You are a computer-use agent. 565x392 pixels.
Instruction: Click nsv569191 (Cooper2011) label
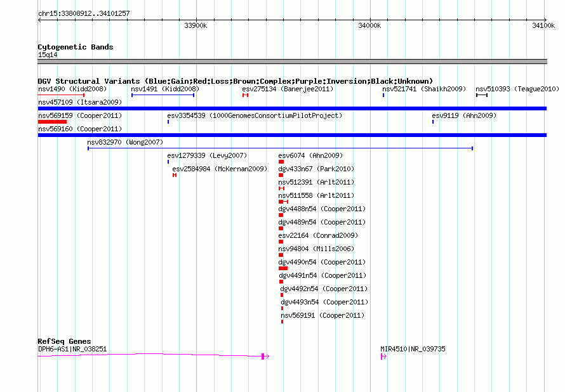(322, 315)
